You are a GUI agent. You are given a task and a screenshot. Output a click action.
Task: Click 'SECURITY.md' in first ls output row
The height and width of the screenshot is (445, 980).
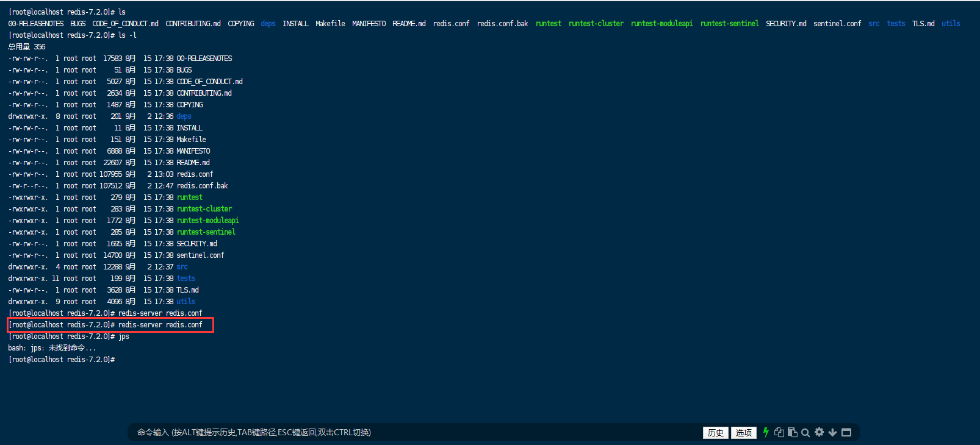click(x=786, y=24)
